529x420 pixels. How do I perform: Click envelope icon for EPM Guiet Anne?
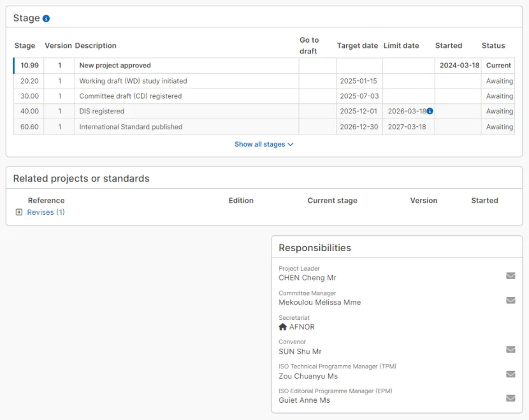pos(511,398)
